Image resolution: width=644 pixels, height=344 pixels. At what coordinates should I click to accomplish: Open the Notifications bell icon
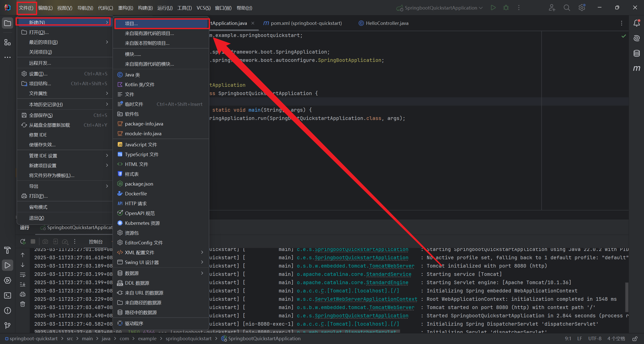(636, 23)
